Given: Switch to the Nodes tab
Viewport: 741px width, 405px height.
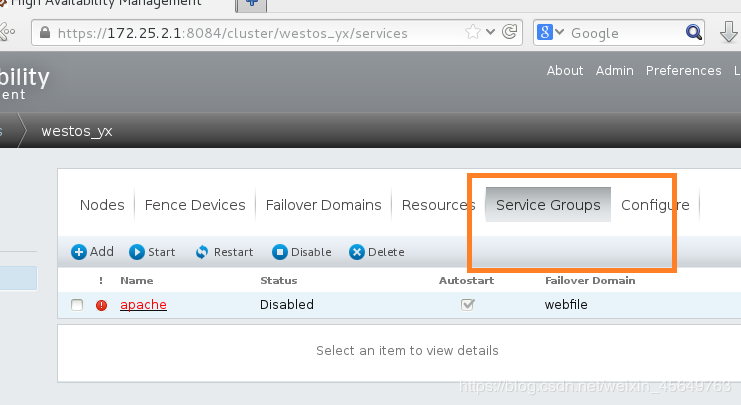Looking at the screenshot, I should [102, 205].
